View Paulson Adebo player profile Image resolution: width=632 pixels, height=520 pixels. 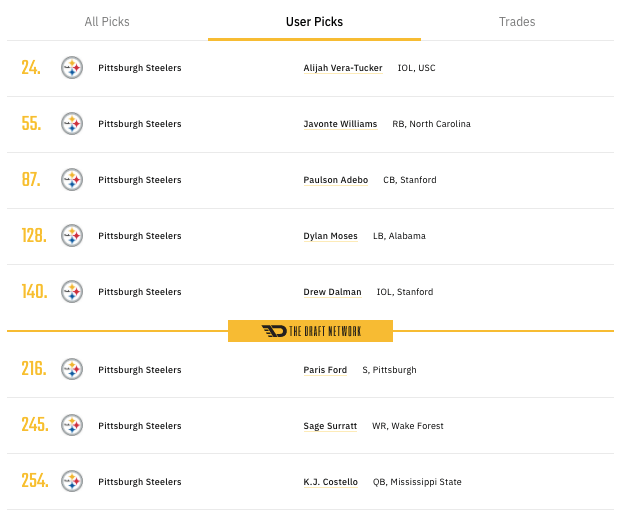coord(336,180)
